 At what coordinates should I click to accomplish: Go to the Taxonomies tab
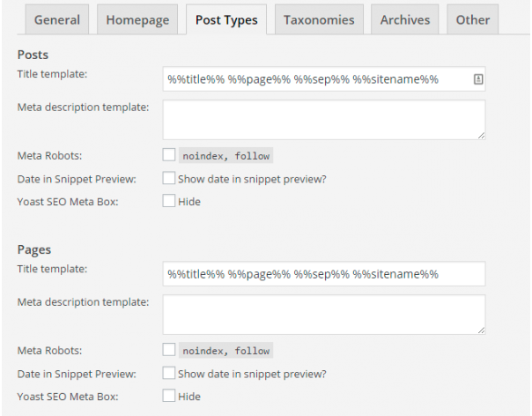pyautogui.click(x=319, y=20)
